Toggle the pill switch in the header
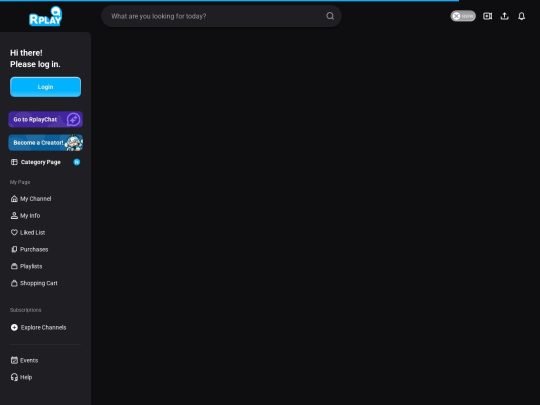 click(463, 16)
